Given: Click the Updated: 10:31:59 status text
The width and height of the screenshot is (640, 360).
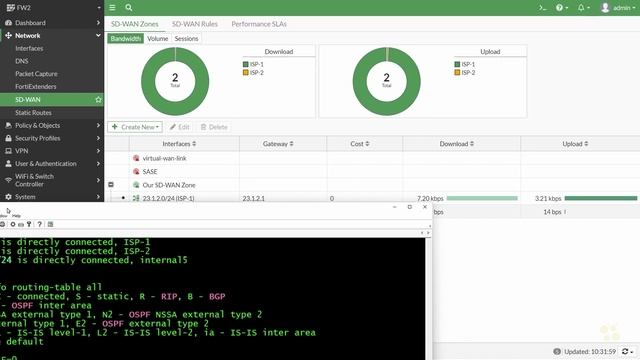Looking at the screenshot, I should (x=590, y=351).
